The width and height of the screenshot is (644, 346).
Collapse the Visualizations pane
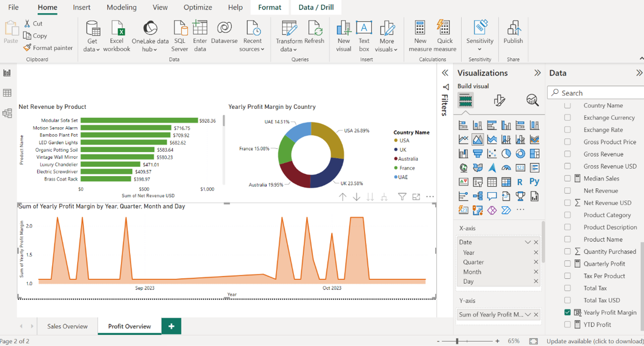pyautogui.click(x=537, y=73)
